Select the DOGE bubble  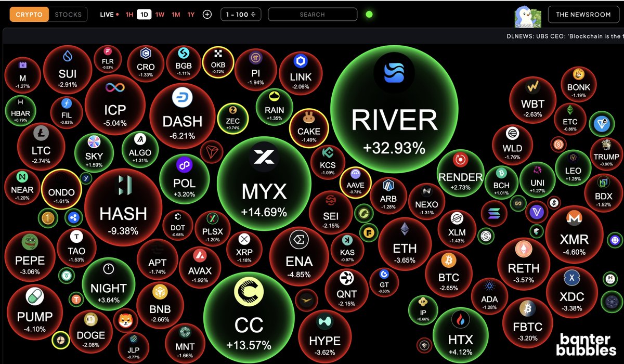91,331
